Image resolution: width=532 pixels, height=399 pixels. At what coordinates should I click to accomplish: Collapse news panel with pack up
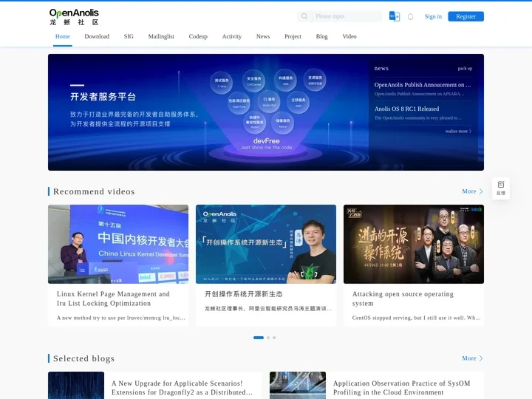click(465, 68)
